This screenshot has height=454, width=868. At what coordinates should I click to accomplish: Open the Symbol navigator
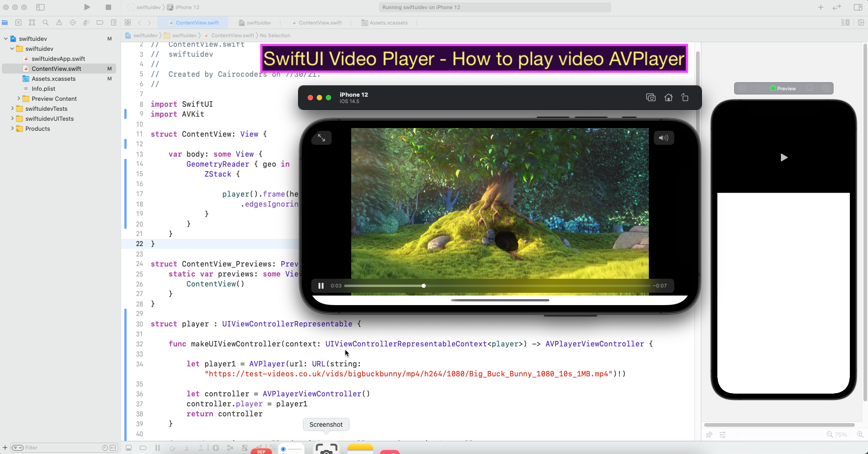(x=32, y=23)
